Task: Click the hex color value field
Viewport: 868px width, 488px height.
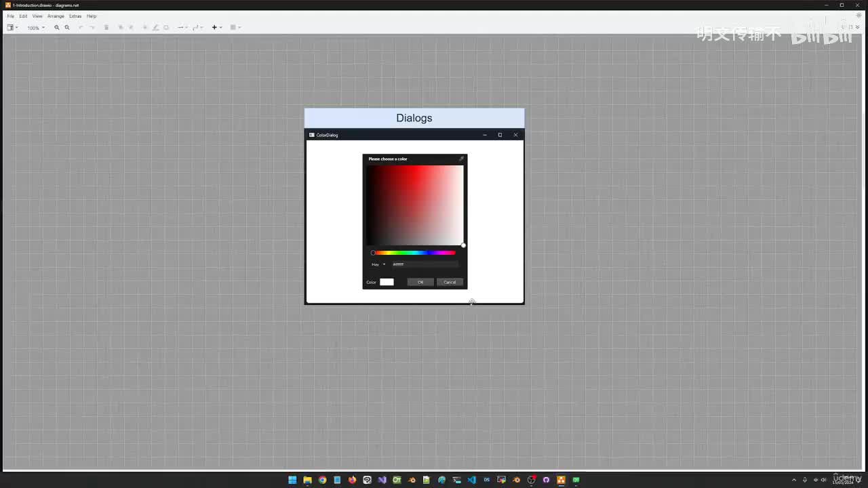Action: point(425,264)
